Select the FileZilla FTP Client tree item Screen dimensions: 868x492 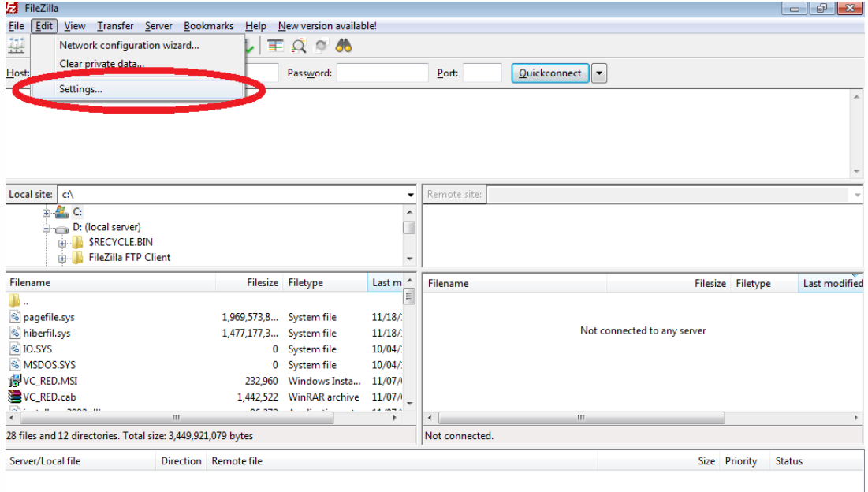coord(129,257)
